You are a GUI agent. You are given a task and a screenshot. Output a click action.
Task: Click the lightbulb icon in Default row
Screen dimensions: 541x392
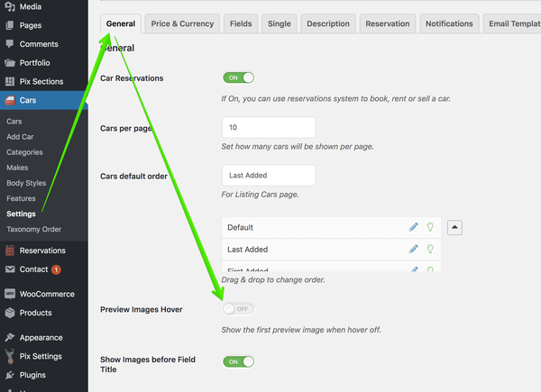coord(430,227)
